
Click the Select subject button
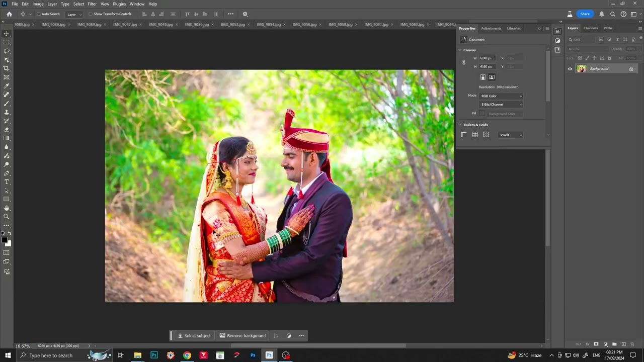194,336
